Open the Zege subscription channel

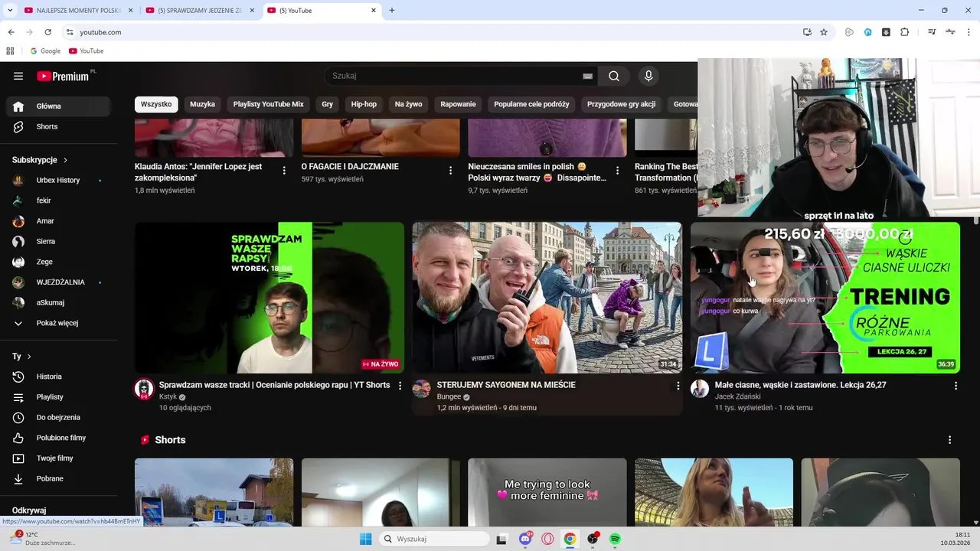(59, 262)
